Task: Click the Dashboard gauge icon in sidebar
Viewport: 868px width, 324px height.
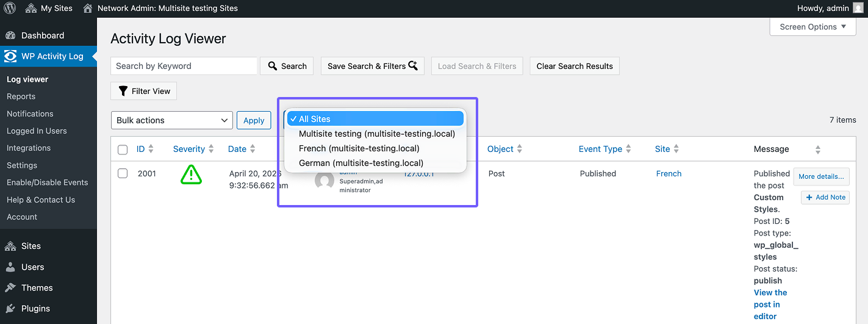Action: 10,35
